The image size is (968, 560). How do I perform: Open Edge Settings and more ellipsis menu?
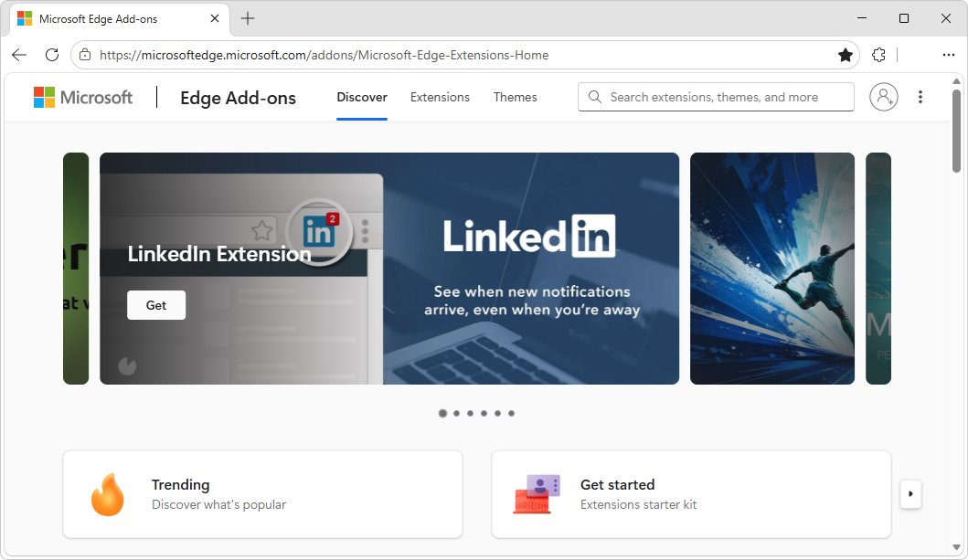coord(948,55)
